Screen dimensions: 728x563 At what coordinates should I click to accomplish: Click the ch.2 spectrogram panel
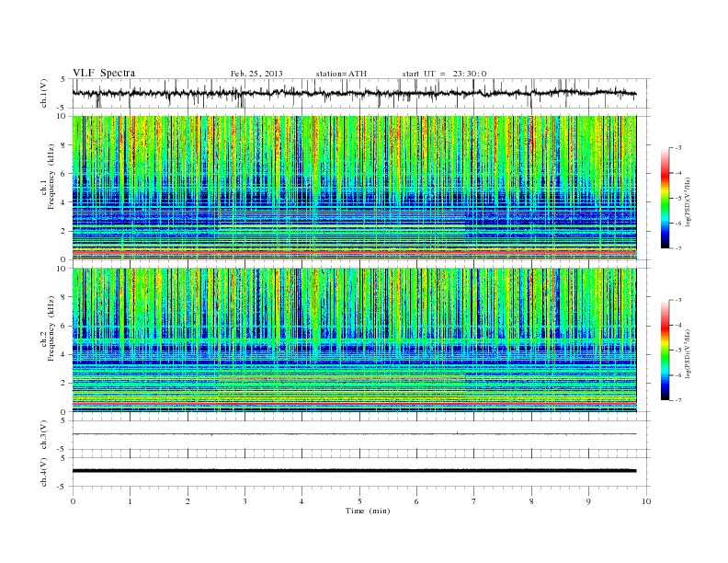361,339
